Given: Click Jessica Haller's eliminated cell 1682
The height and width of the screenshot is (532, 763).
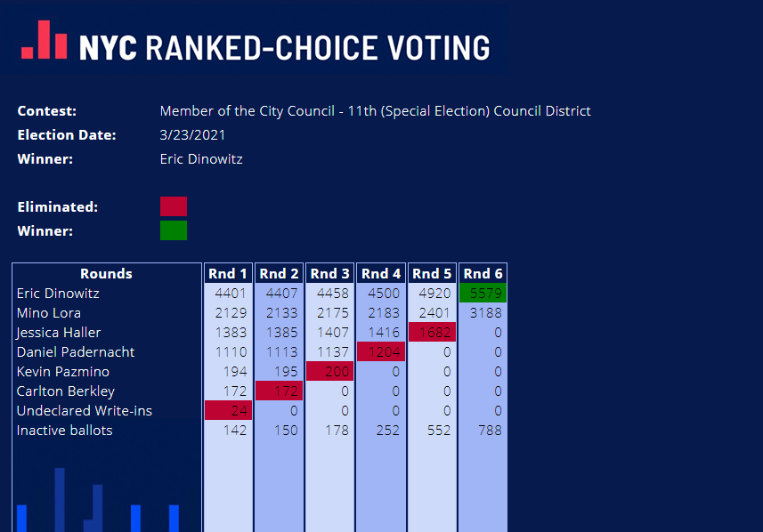Looking at the screenshot, I should 432,332.
